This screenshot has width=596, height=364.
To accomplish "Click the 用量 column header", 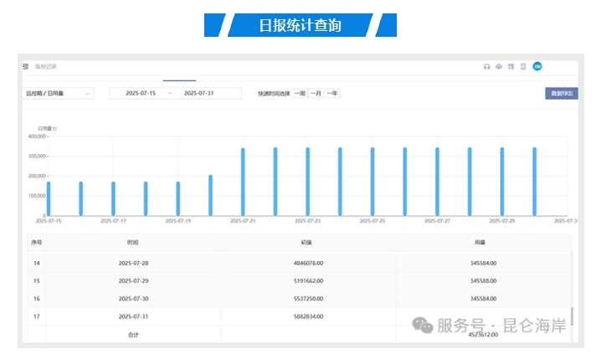I will tap(484, 243).
